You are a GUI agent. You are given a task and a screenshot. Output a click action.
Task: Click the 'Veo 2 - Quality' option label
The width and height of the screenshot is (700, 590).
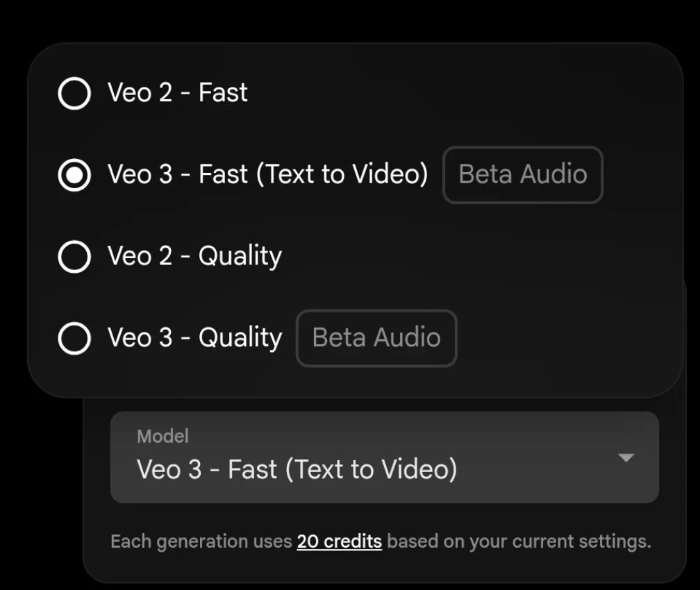click(x=194, y=257)
